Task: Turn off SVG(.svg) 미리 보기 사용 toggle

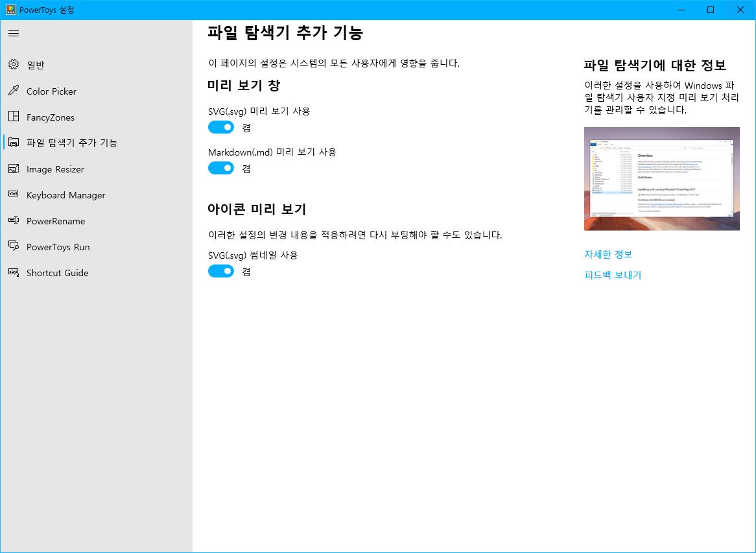Action: [221, 127]
